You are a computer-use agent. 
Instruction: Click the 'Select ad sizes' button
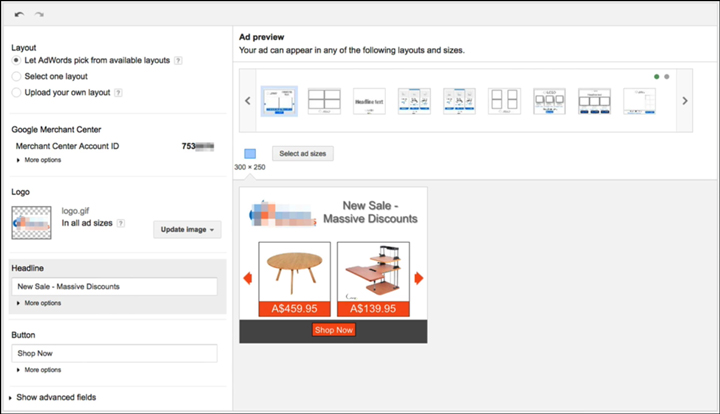(x=305, y=153)
